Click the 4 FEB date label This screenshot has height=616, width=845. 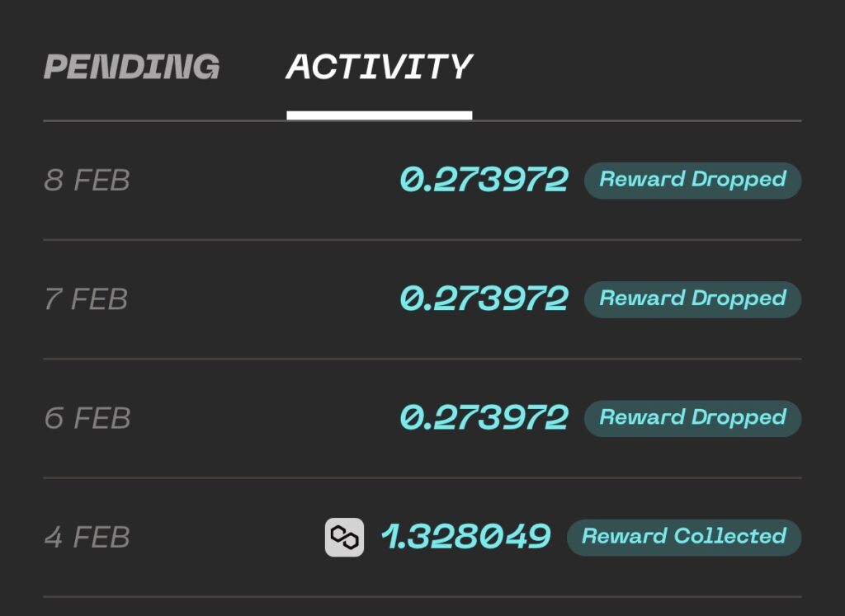(87, 538)
